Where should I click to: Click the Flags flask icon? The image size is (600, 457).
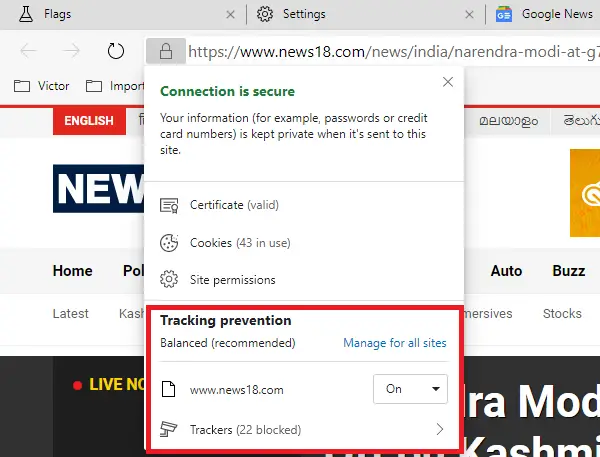[26, 14]
